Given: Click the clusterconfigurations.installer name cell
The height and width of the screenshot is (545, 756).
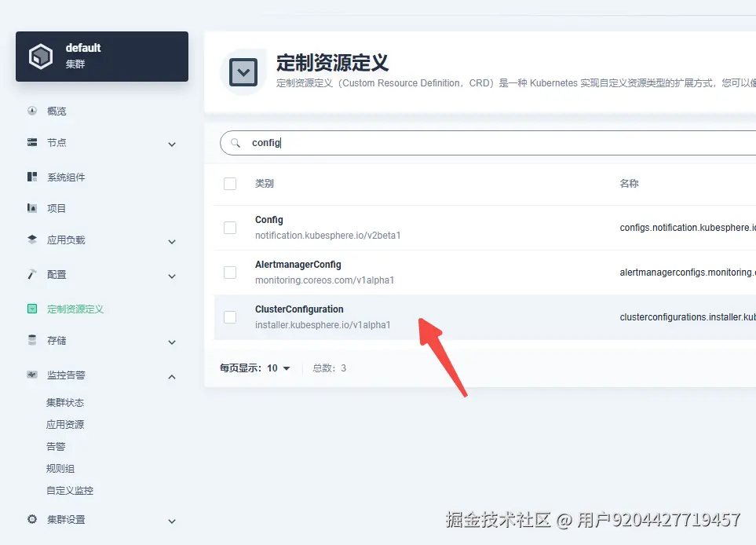Looking at the screenshot, I should (688, 317).
